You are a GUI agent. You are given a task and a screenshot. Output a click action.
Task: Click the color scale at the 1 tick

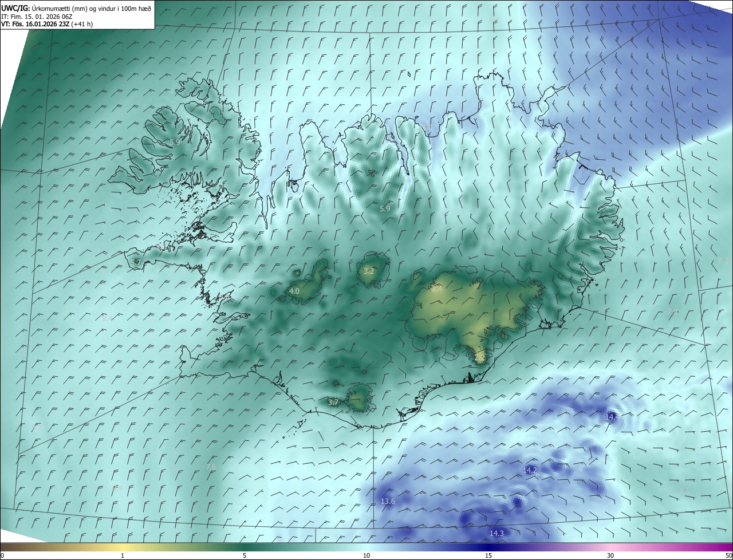pos(123,556)
